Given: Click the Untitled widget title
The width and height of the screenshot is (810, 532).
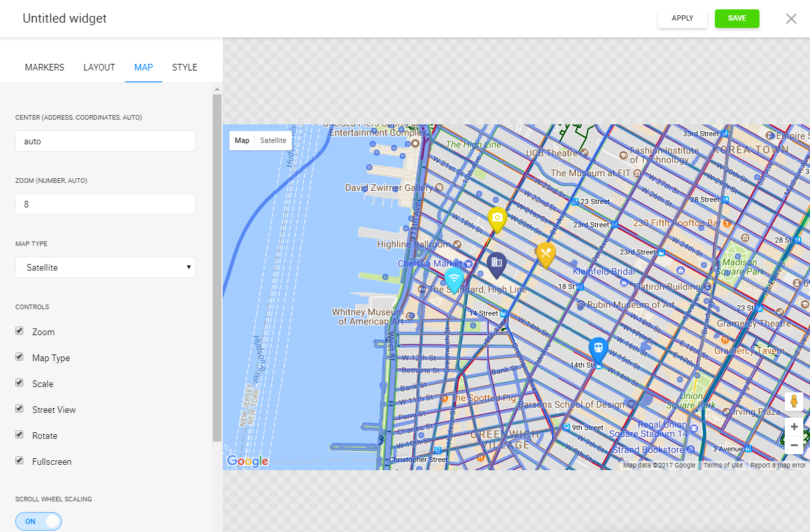Looking at the screenshot, I should point(65,19).
